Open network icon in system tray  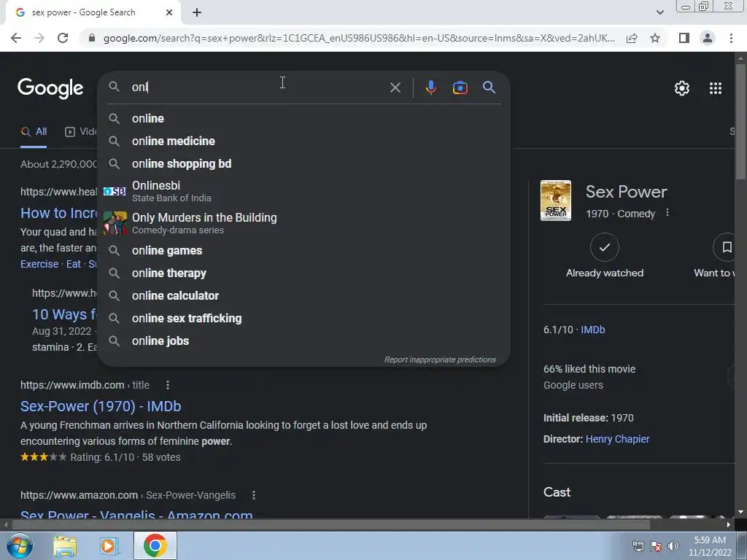pos(638,546)
